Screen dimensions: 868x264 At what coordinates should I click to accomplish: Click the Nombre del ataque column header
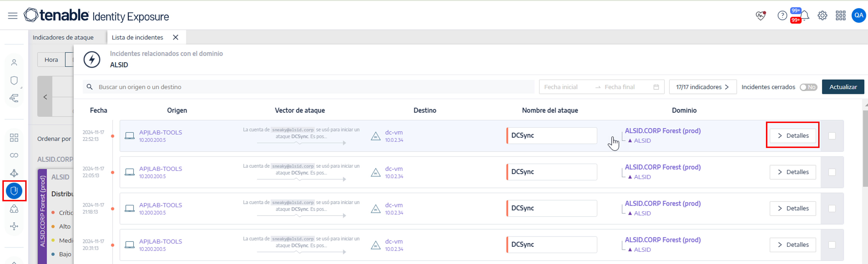coord(550,110)
